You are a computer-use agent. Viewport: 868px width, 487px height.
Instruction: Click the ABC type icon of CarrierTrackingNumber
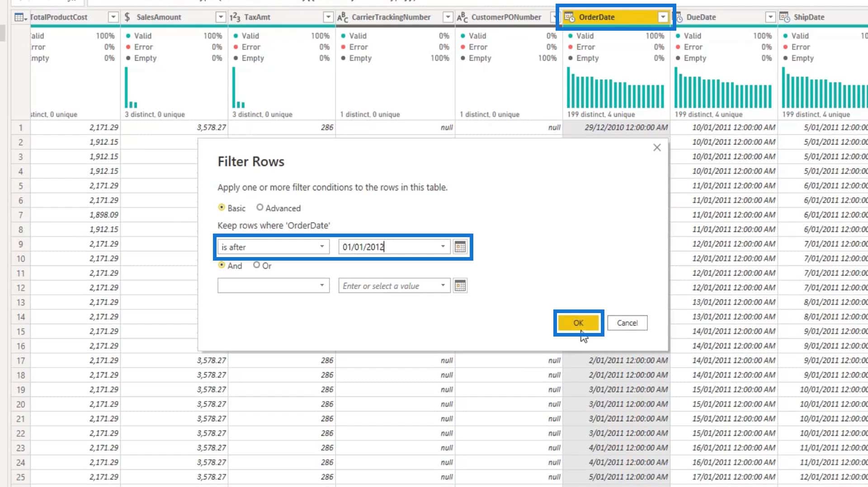(x=343, y=17)
